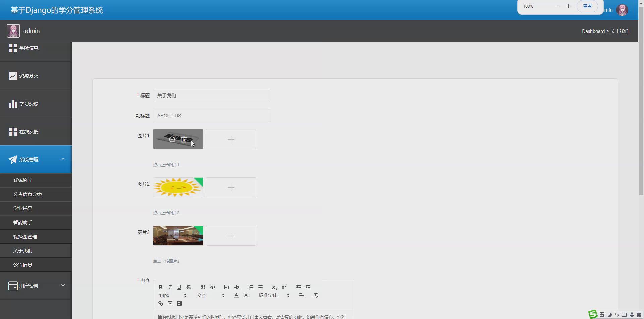This screenshot has height=319, width=644.
Task: Select 关于我们 in the sidebar submenu
Action: (x=36, y=251)
